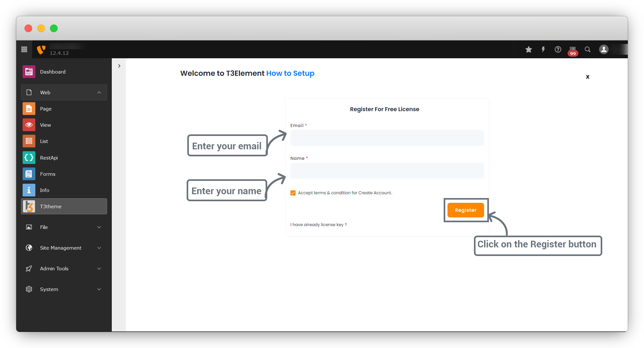
Task: Click the Site Management label
Action: point(61,248)
